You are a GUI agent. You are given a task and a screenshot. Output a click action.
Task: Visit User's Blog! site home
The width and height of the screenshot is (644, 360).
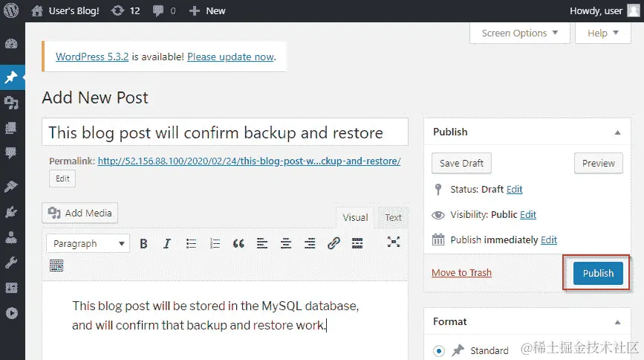click(x=65, y=10)
